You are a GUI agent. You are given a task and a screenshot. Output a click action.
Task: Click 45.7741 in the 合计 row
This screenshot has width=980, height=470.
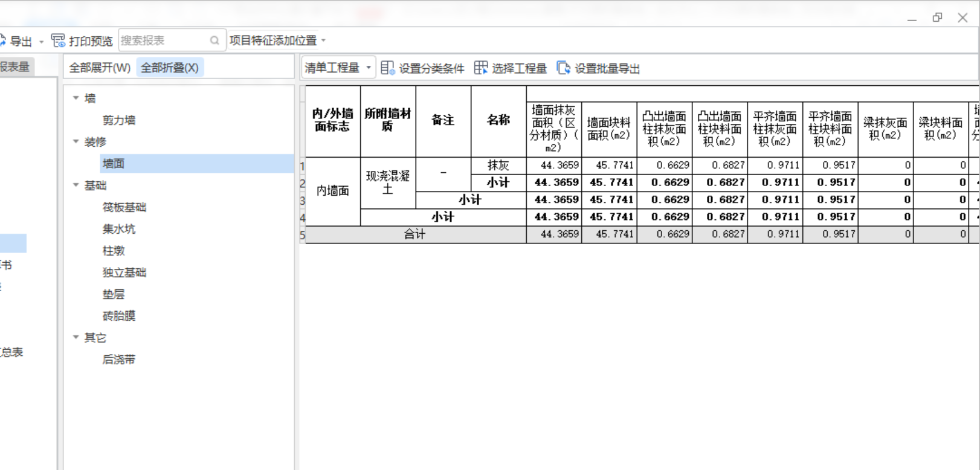(x=609, y=234)
